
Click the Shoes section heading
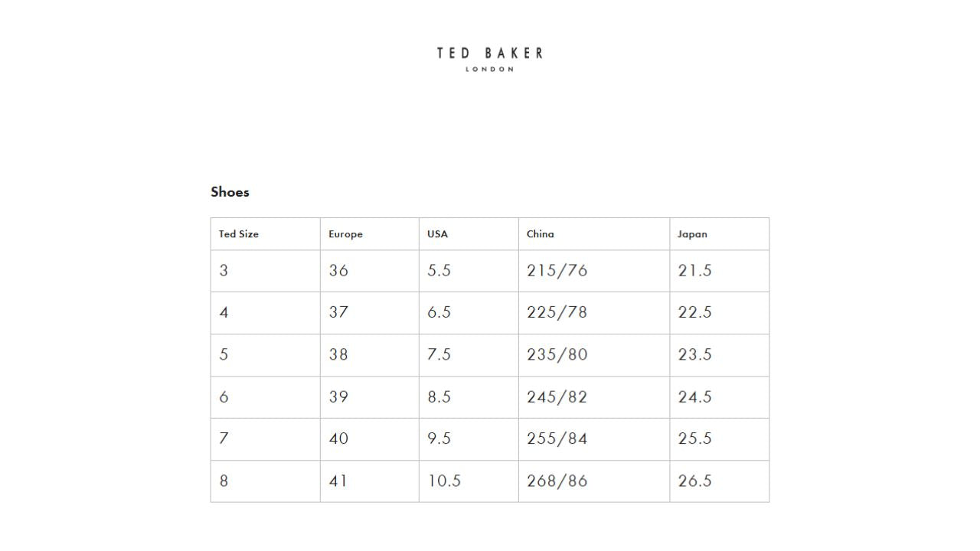pos(230,192)
